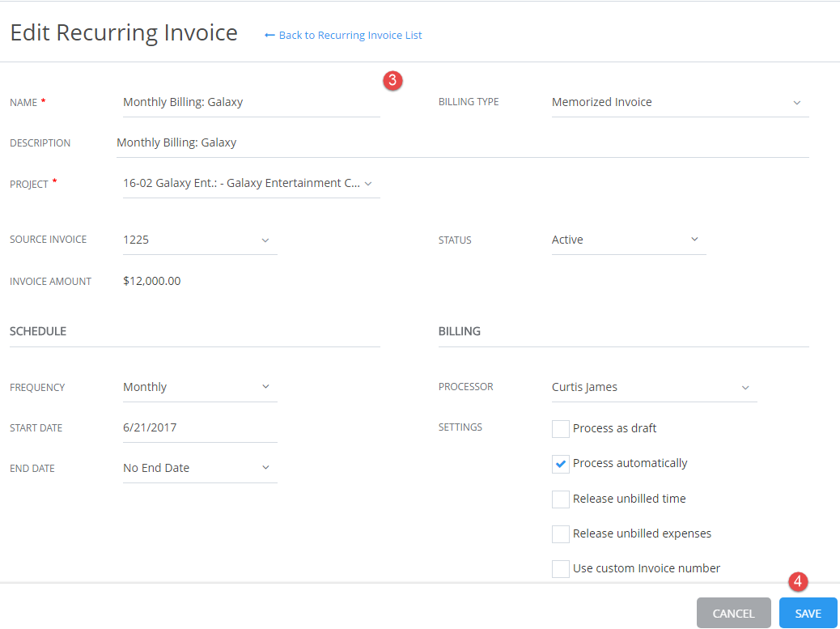The width and height of the screenshot is (840, 629).
Task: Save the recurring invoice changes
Action: pyautogui.click(x=808, y=613)
